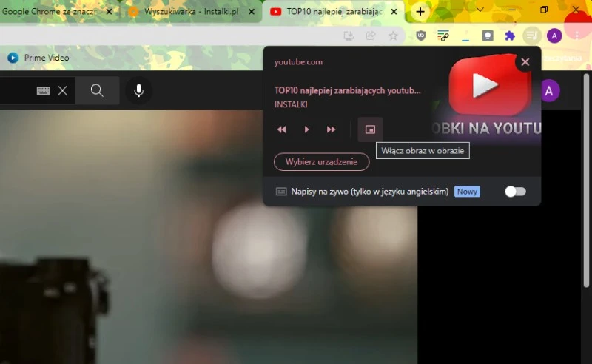Close the TOP10 YouTube tab

(x=394, y=12)
